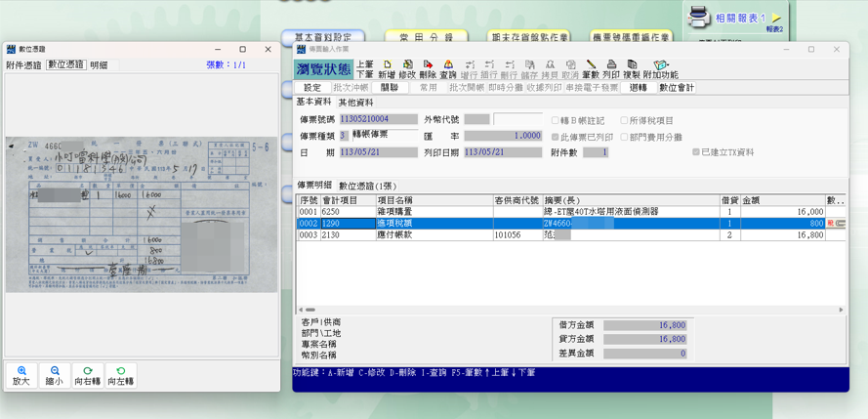The height and width of the screenshot is (419, 868).
Task: Toggle the 此傳票已列印 checkbox
Action: [555, 137]
